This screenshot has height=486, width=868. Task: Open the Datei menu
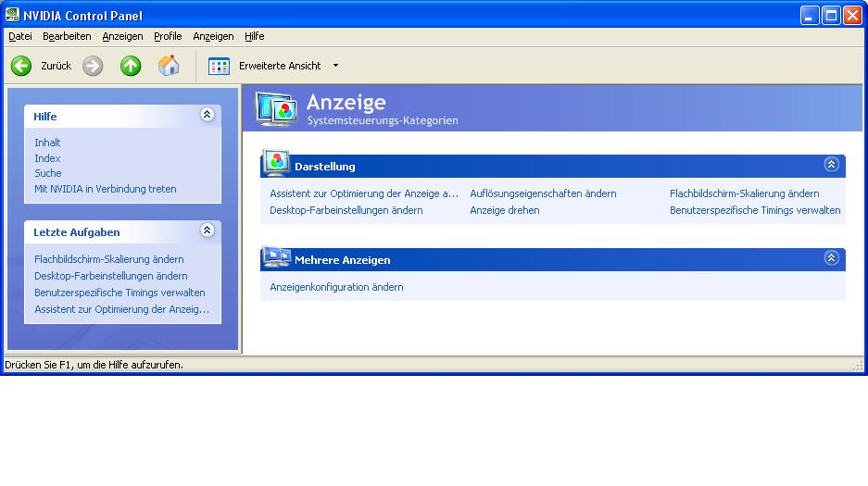tap(20, 36)
